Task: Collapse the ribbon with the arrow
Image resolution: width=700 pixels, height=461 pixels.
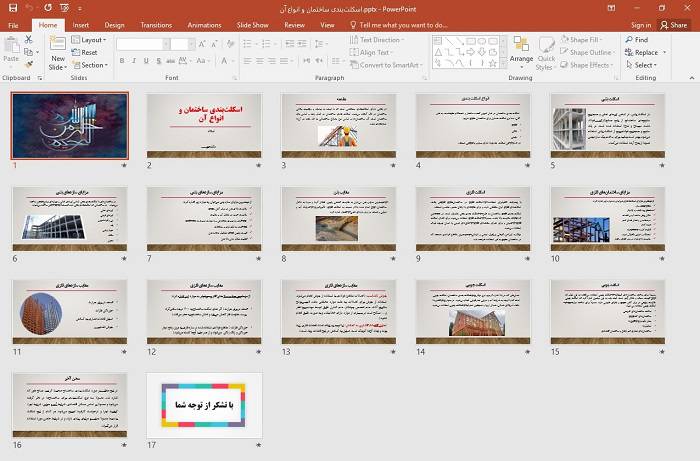Action: point(692,78)
